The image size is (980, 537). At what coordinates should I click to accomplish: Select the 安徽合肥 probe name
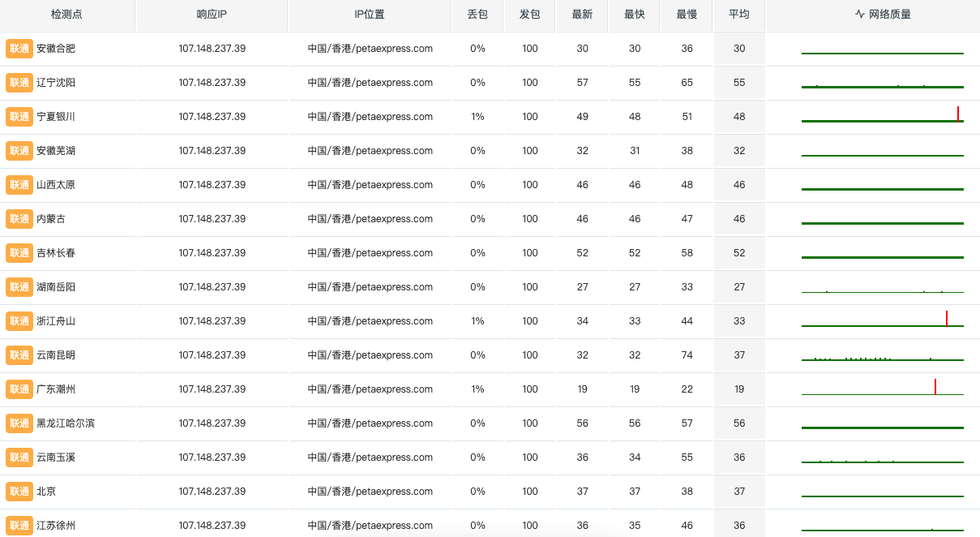(56, 49)
